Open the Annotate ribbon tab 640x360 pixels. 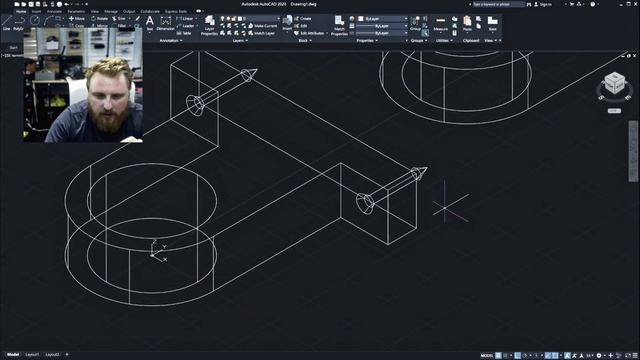pyautogui.click(x=54, y=11)
